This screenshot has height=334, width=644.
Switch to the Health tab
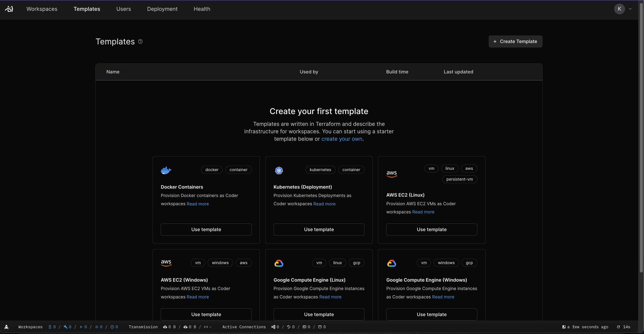click(x=202, y=9)
